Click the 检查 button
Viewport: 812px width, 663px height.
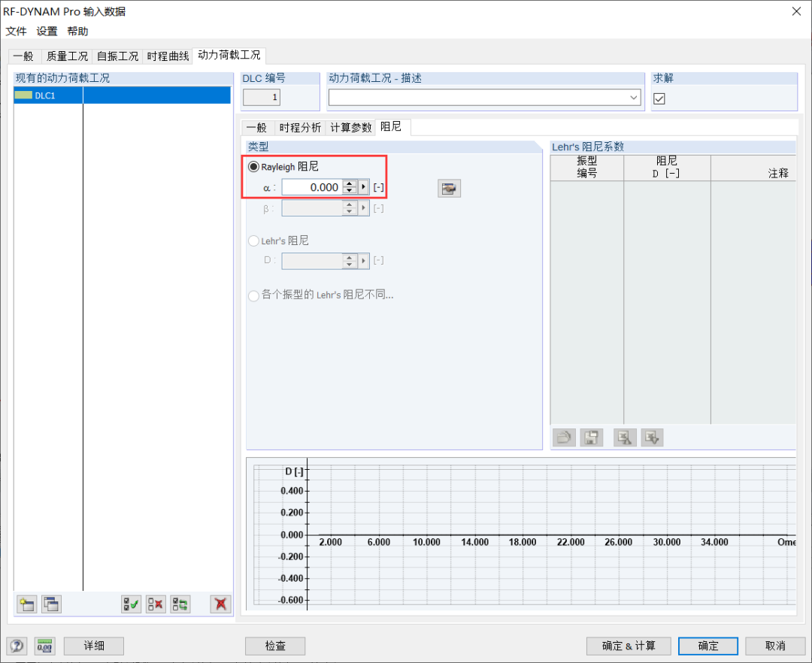(x=275, y=646)
